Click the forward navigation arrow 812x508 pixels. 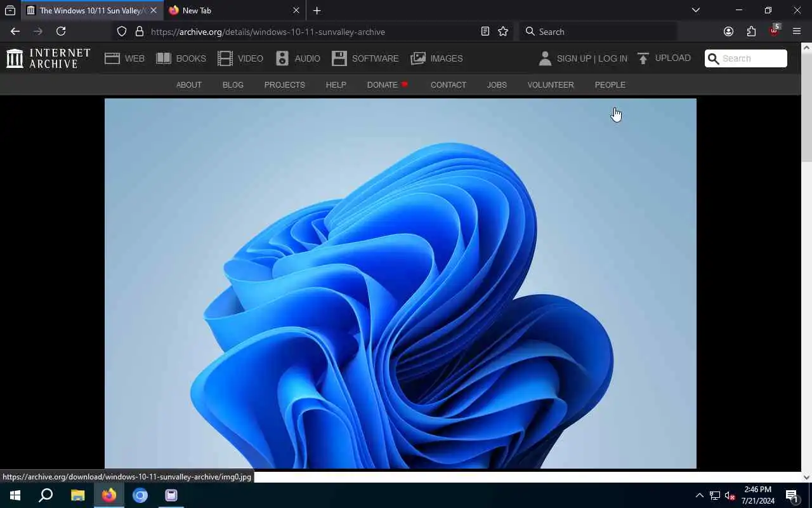38,31
